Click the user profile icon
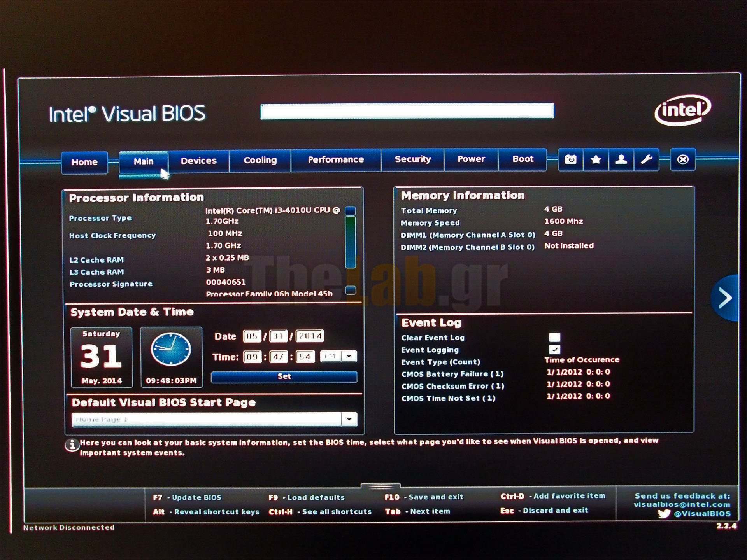The image size is (747, 560). [621, 159]
